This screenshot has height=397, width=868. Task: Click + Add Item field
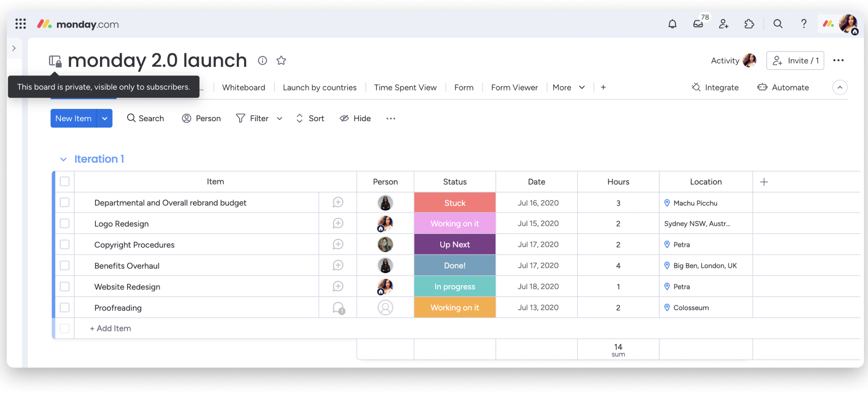(x=110, y=328)
